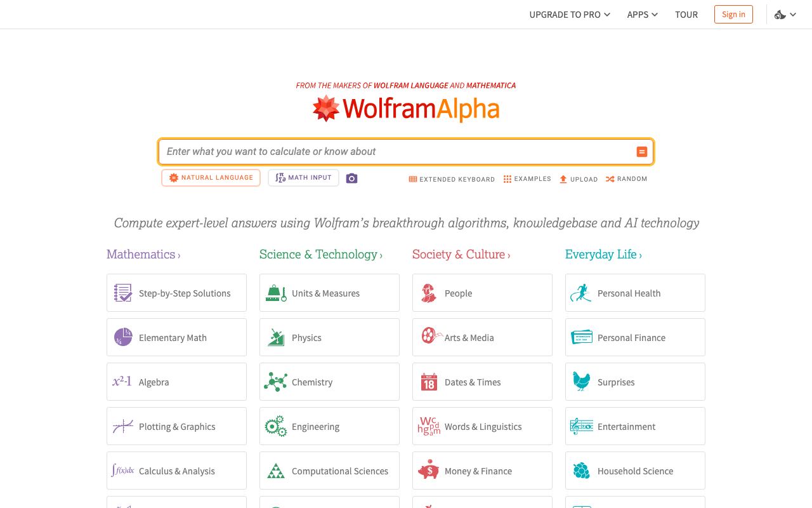Screen dimensions: 812x508
Task: Click the Engineering gears icon
Action: (x=275, y=426)
